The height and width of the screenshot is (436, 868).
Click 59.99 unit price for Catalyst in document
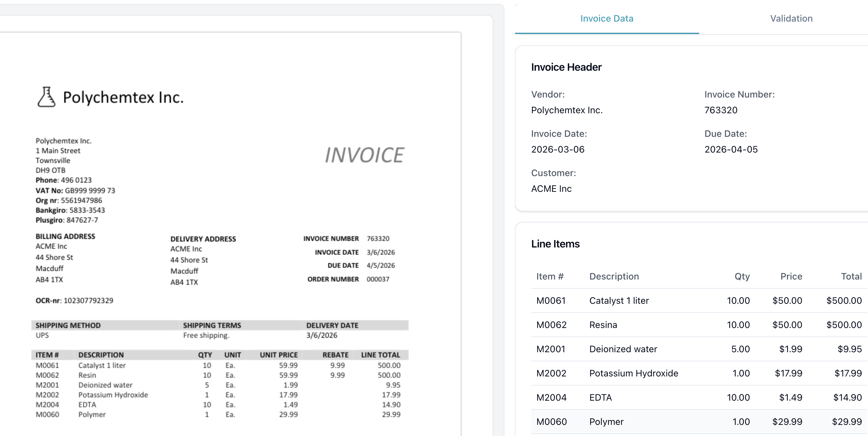(x=288, y=366)
